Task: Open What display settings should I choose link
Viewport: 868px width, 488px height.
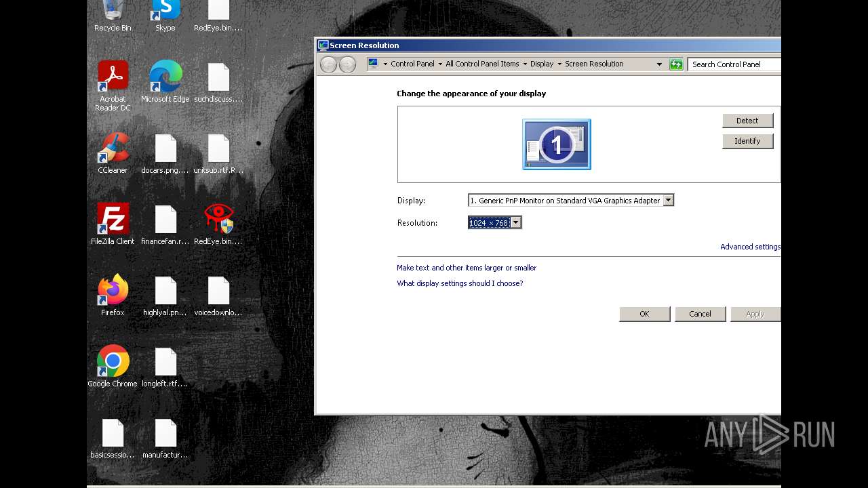Action: click(x=460, y=283)
